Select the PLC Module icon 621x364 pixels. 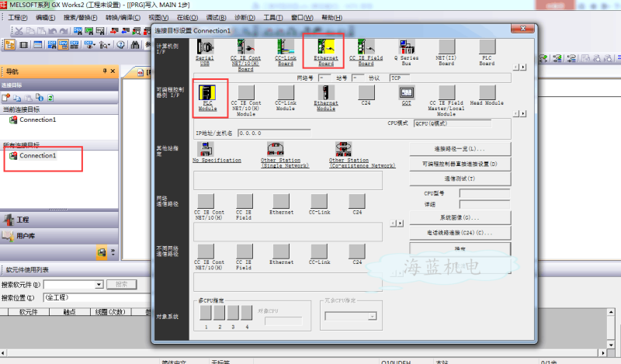(x=208, y=91)
